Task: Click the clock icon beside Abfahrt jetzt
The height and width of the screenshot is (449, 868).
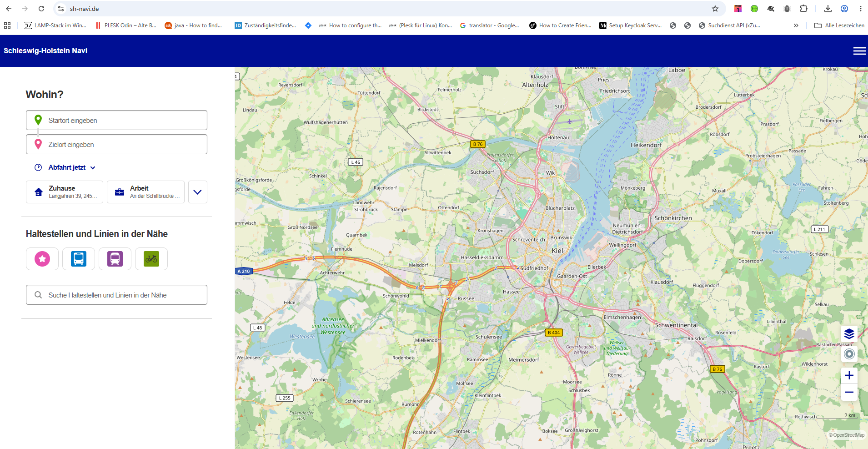Action: click(38, 167)
